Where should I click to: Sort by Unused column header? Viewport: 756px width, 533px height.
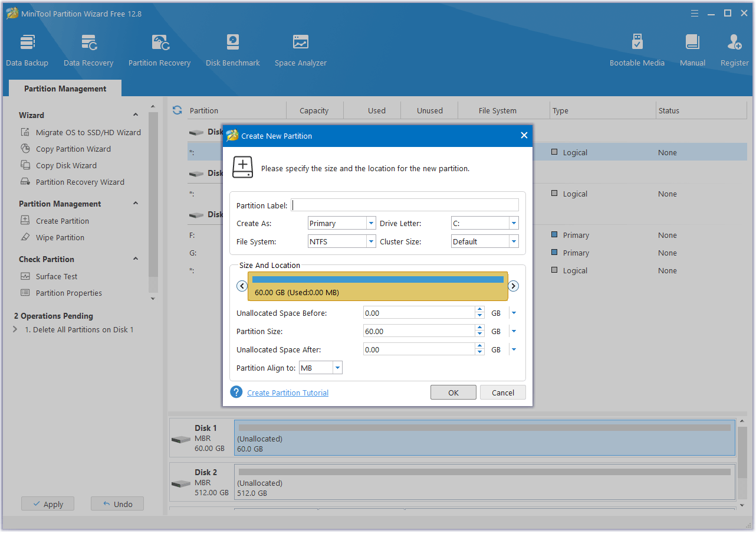coord(430,110)
